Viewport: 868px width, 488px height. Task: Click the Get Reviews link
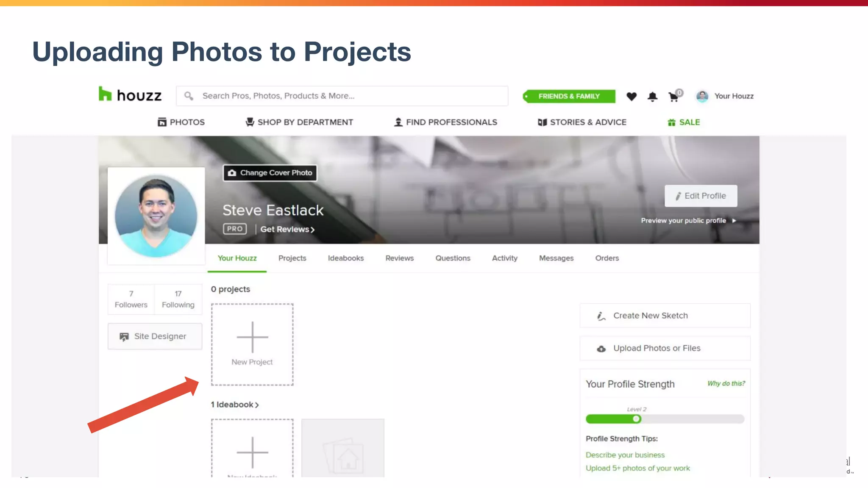pyautogui.click(x=287, y=229)
